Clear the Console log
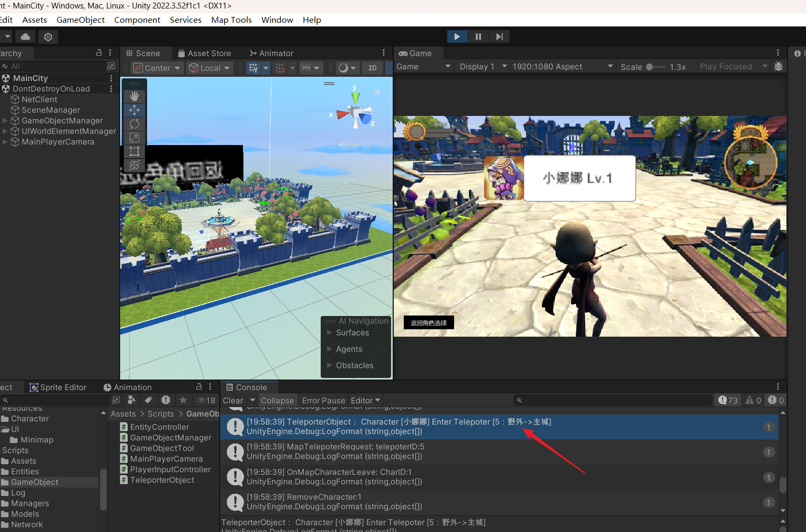Image resolution: width=806 pixels, height=532 pixels. (233, 401)
